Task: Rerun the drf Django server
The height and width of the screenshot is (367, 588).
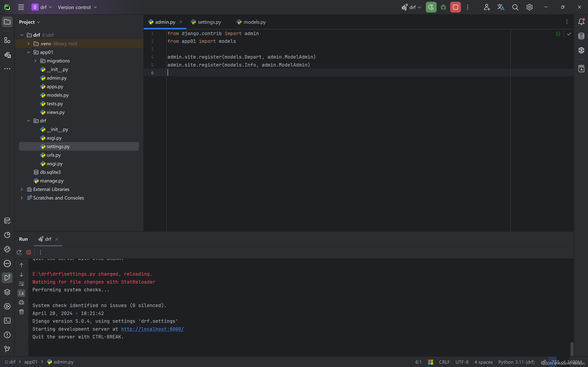Action: (19, 252)
